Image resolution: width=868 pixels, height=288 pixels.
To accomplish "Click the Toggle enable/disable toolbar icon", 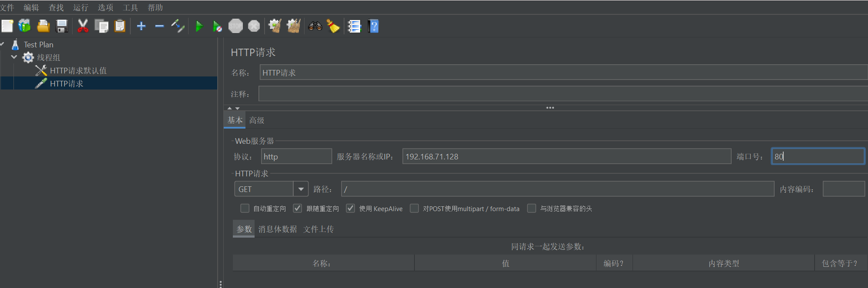I will point(178,26).
